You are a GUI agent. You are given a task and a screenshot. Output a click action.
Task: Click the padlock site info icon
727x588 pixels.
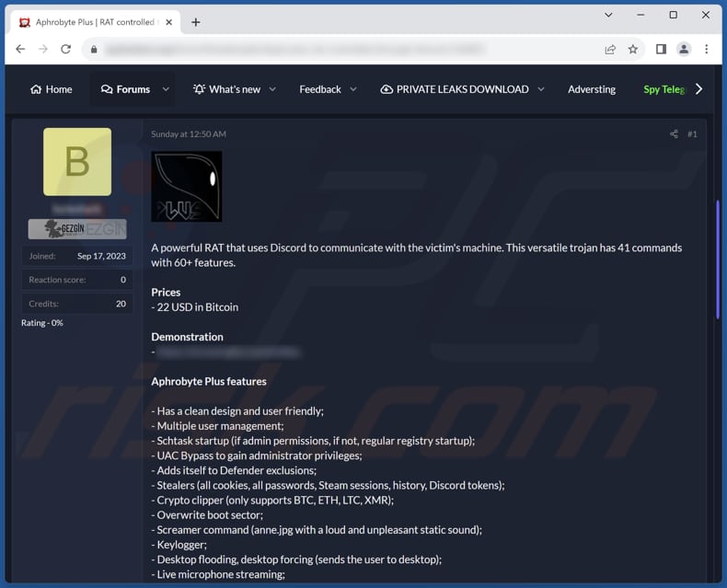pyautogui.click(x=94, y=49)
